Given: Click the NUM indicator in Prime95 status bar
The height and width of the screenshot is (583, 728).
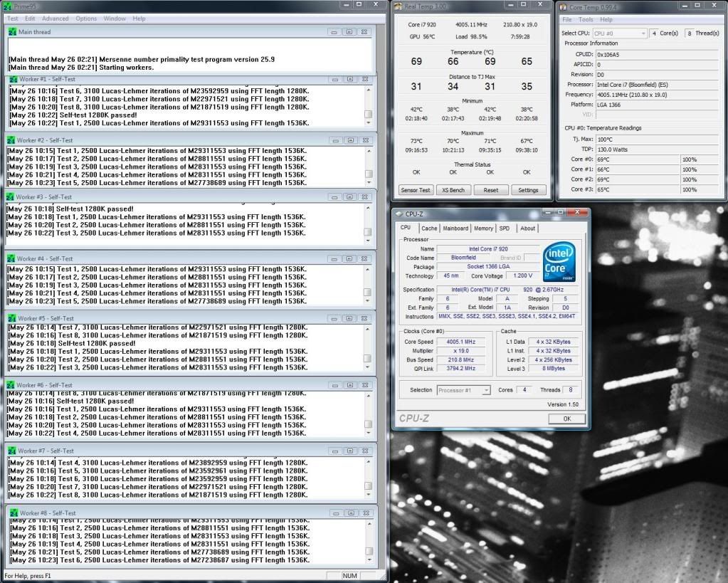Looking at the screenshot, I should (x=349, y=576).
